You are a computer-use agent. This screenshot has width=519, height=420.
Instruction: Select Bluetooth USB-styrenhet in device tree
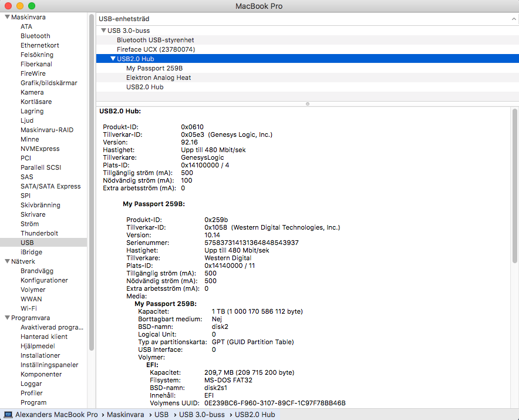308,40
